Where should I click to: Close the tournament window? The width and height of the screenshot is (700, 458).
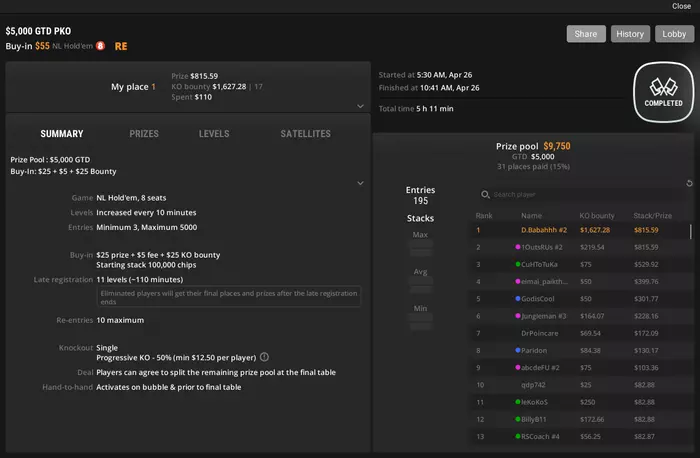pos(681,6)
